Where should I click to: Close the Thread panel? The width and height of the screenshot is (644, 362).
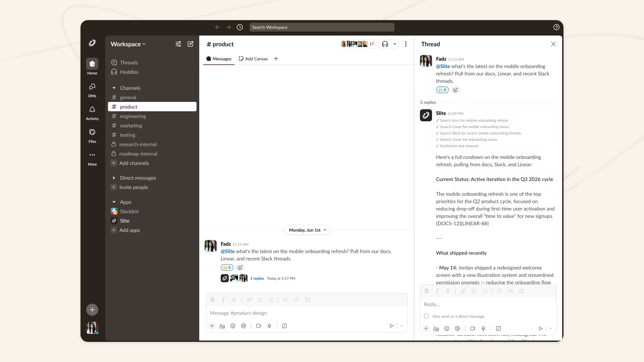tap(553, 44)
